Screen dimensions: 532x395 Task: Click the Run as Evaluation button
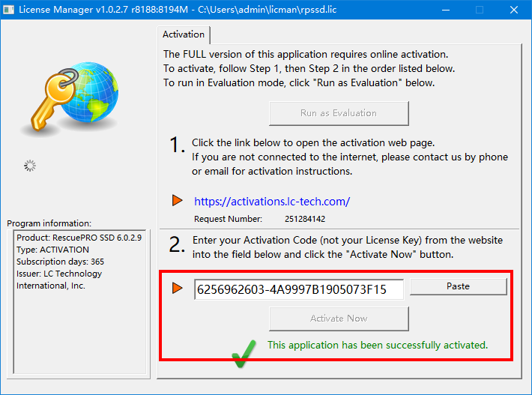pyautogui.click(x=339, y=113)
